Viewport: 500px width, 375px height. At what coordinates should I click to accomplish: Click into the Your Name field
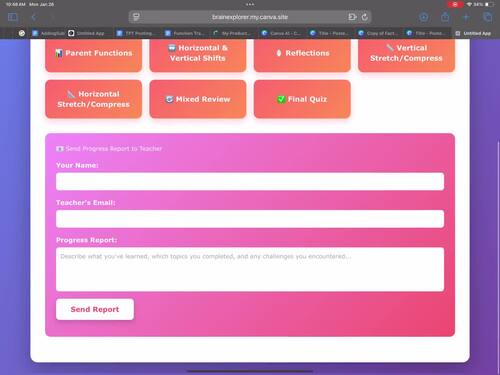(250, 181)
